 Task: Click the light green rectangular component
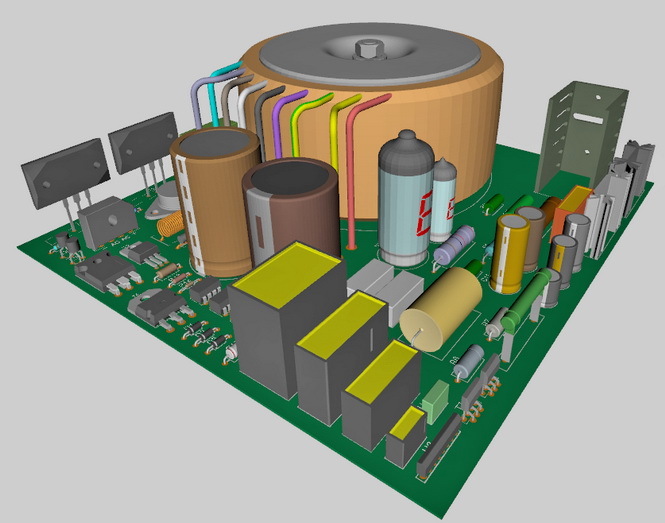436,402
